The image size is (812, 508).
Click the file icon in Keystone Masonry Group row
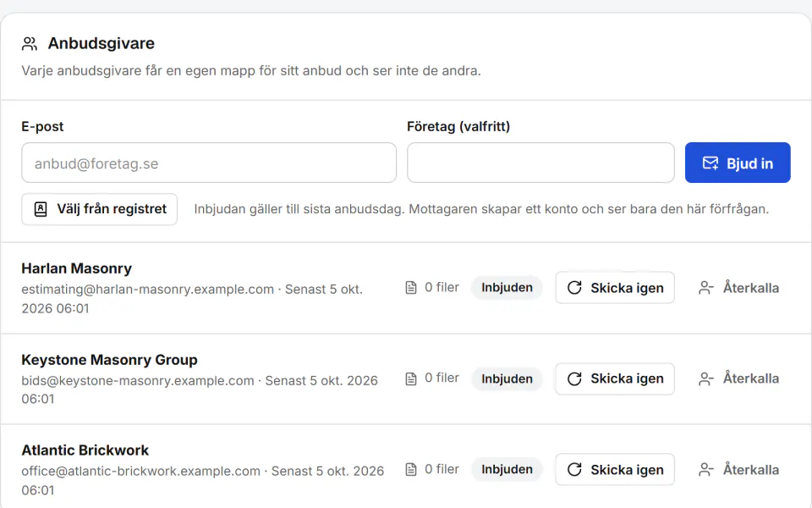click(x=411, y=379)
